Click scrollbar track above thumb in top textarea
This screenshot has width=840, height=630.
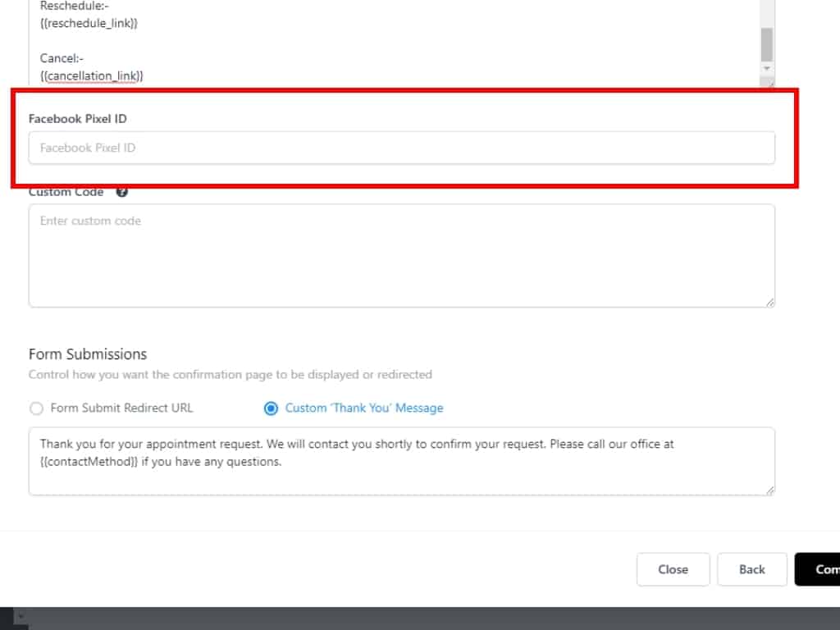pos(766,12)
